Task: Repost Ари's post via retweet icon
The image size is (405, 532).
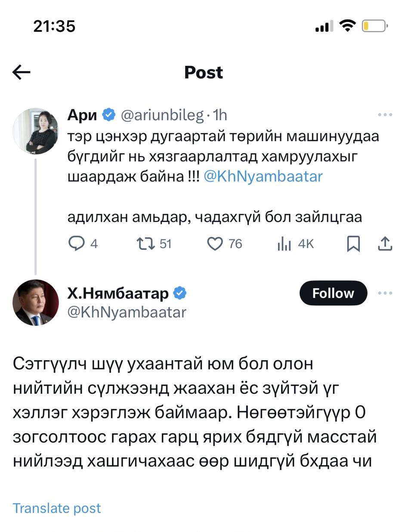Action: pyautogui.click(x=146, y=244)
